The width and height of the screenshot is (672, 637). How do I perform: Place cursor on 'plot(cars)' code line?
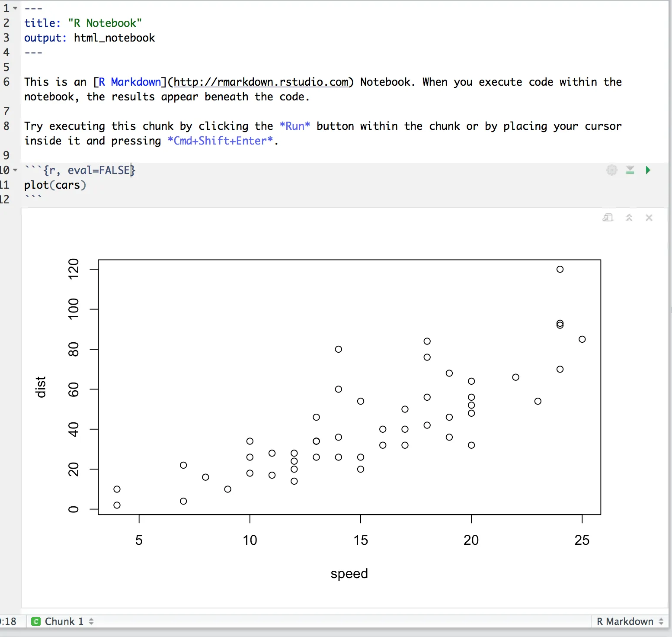click(55, 185)
